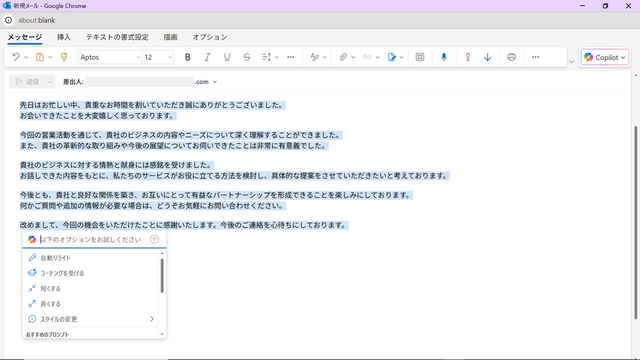Click the Print icon in the toolbar
The width and height of the screenshot is (640, 360).
click(x=511, y=57)
